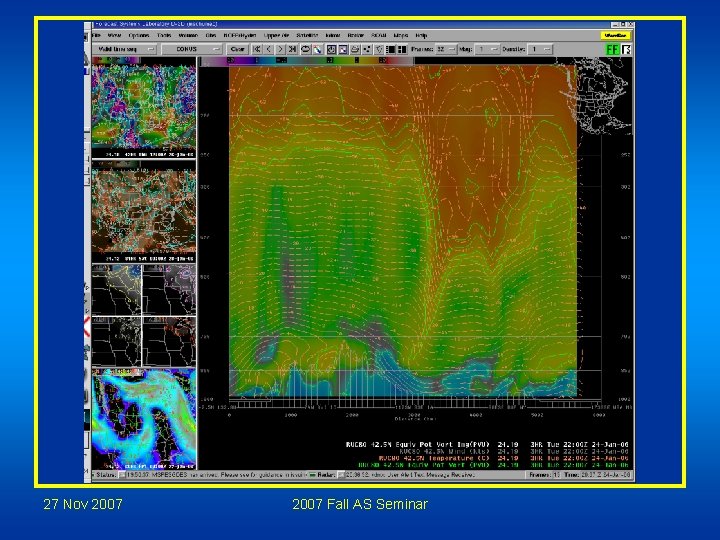Viewport: 720px width, 540px height.
Task: Select the four-panel radar side pane
Action: pyautogui.click(x=144, y=315)
